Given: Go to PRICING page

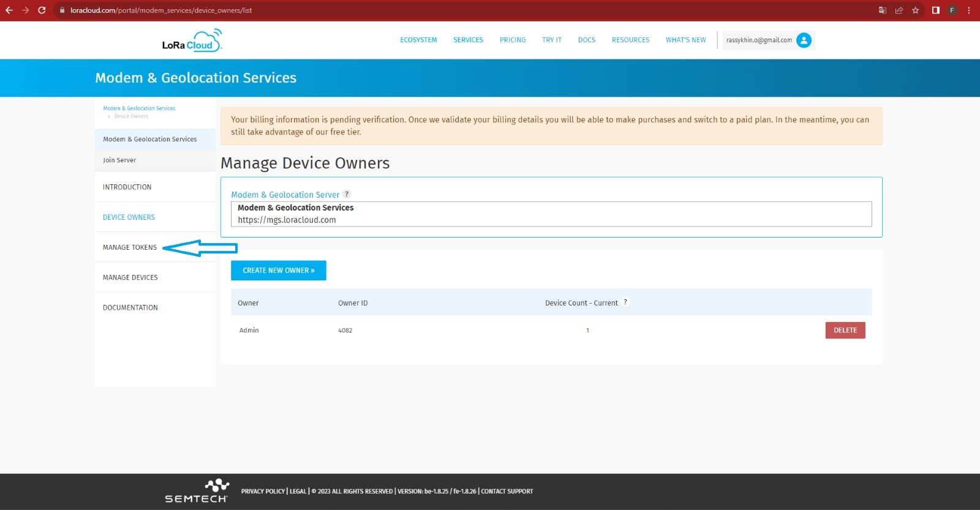Looking at the screenshot, I should tap(513, 40).
